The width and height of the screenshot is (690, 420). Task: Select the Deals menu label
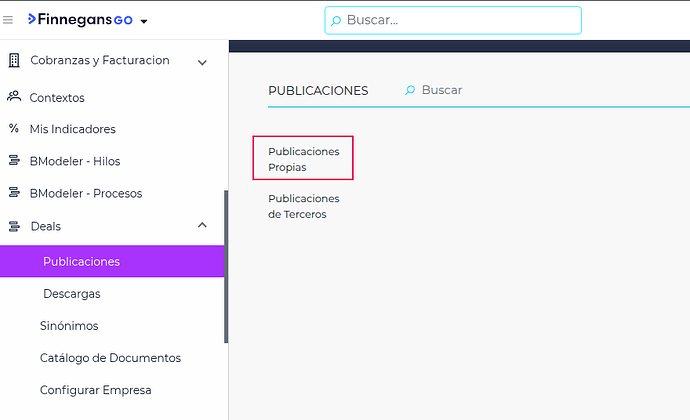[x=46, y=226]
